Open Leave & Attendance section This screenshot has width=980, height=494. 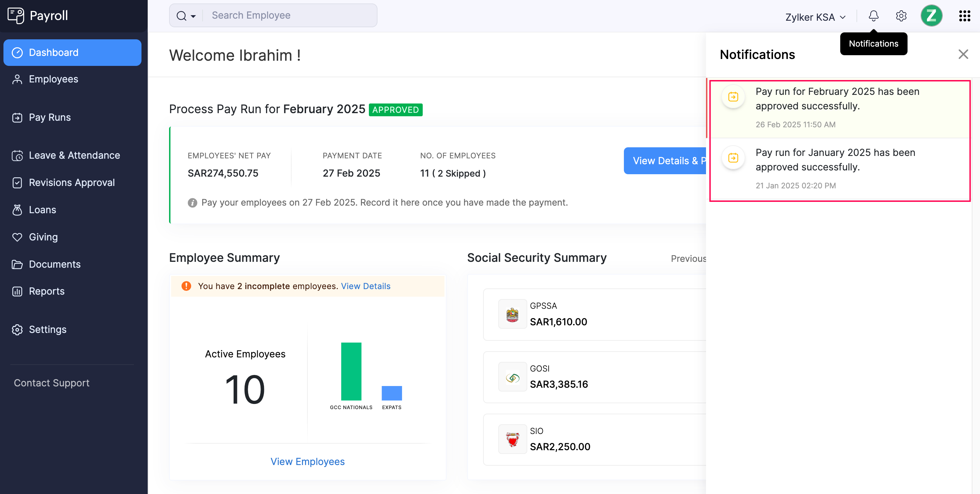coord(74,155)
